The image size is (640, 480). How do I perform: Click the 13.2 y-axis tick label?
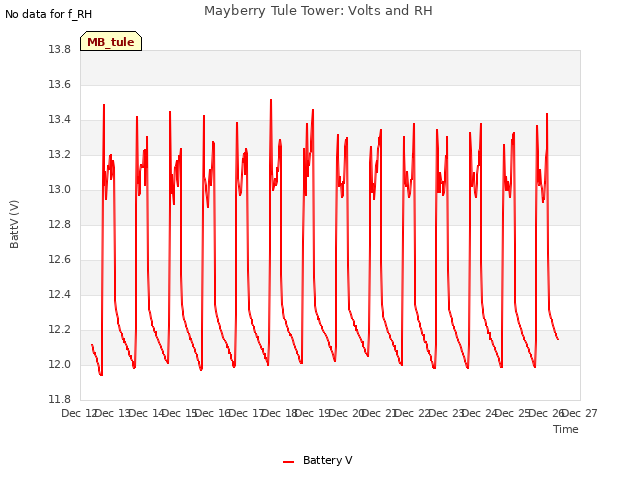pos(60,155)
